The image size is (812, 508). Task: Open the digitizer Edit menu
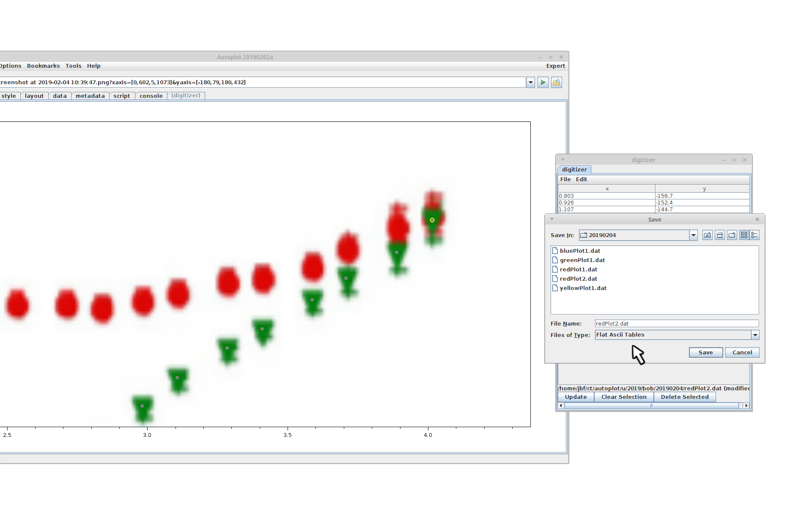[x=581, y=179]
